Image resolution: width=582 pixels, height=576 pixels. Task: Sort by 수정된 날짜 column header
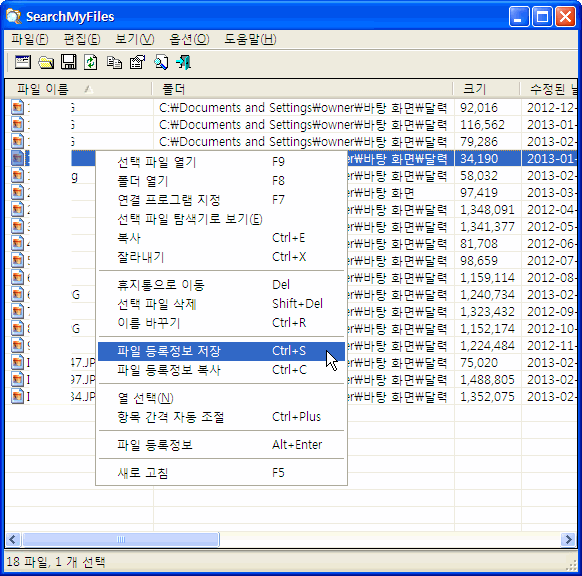click(549, 89)
